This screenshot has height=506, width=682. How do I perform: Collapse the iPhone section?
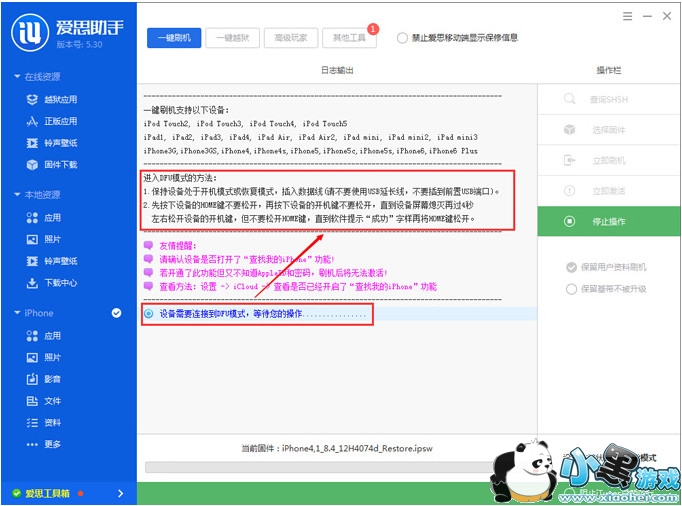click(x=17, y=313)
